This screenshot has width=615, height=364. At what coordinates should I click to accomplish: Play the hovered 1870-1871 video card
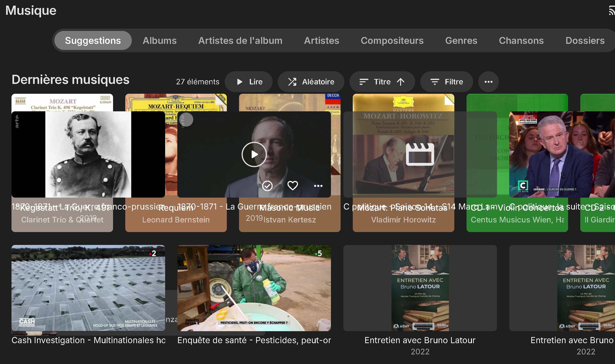(x=254, y=154)
